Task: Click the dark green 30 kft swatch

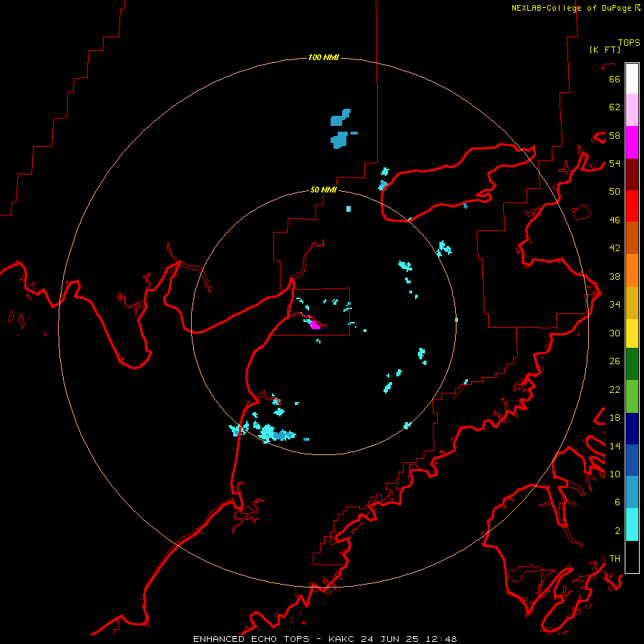Action: point(632,364)
